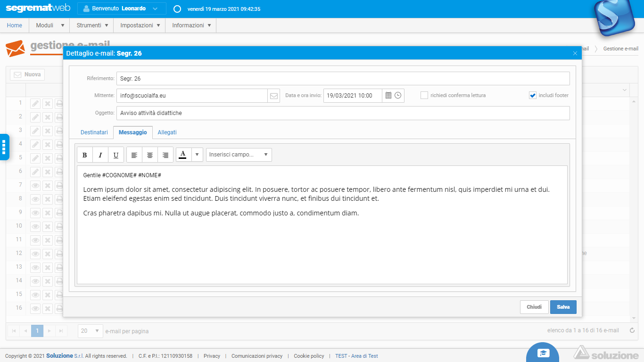Apply italic formatting to text
Screen dimensions: 644x362
[x=100, y=155]
